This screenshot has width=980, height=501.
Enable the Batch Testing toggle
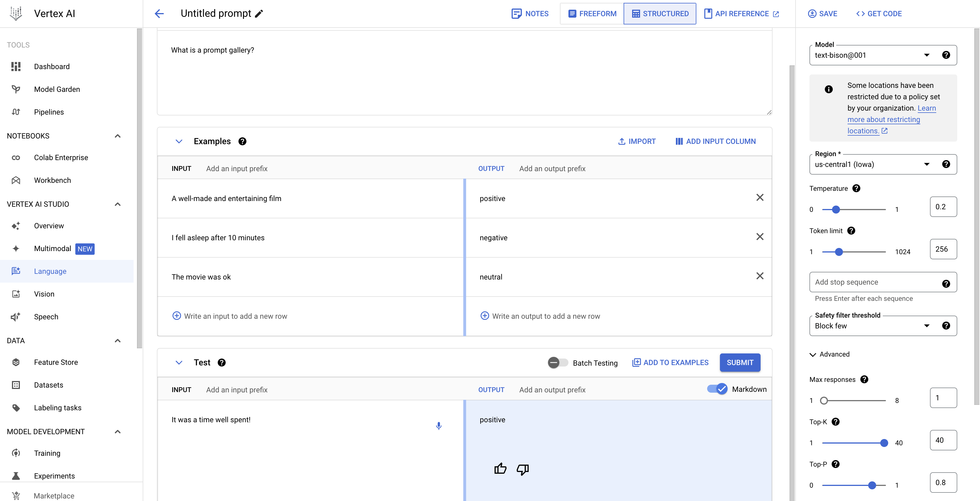(558, 363)
